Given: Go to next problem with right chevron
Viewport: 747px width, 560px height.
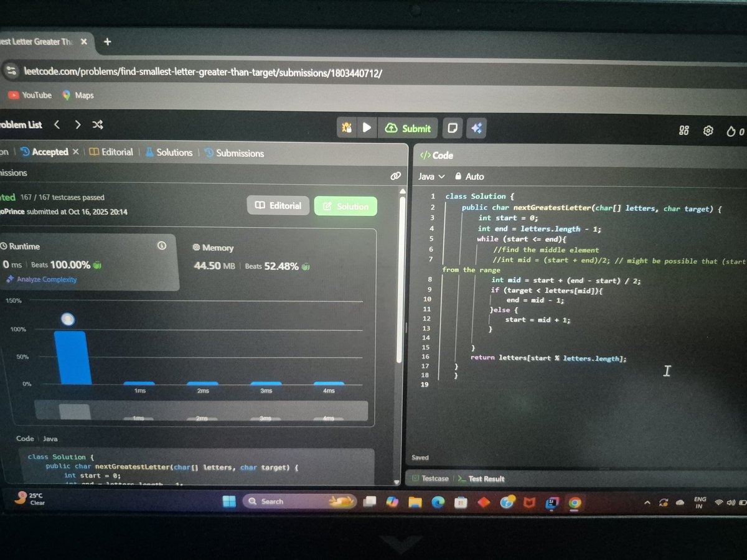Looking at the screenshot, I should [77, 124].
